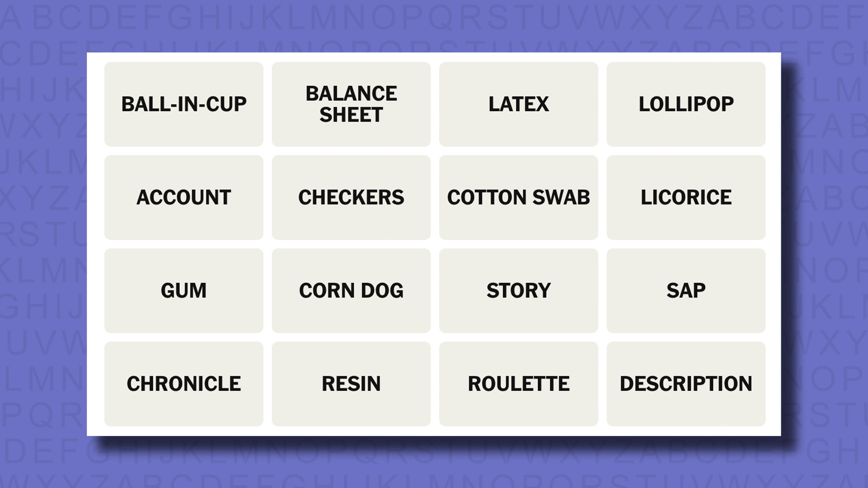Select the BALANCE SHEET tile
Viewport: 868px width, 488px height.
point(351,103)
